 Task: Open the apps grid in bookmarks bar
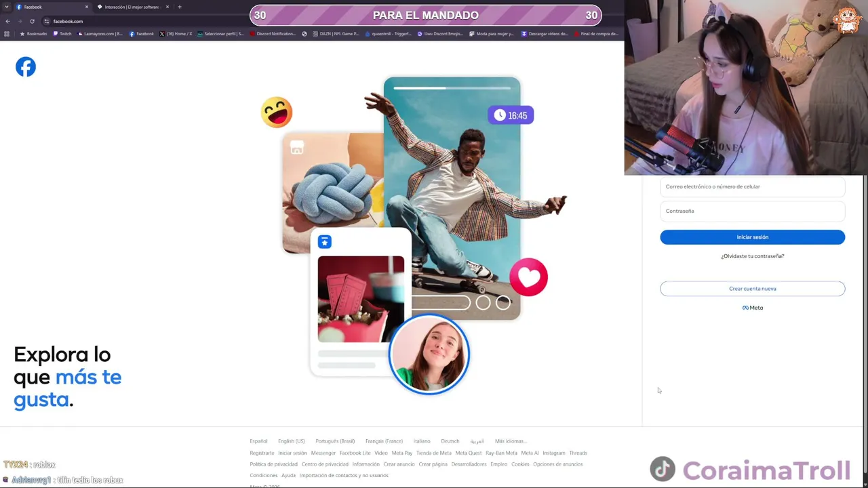7,34
